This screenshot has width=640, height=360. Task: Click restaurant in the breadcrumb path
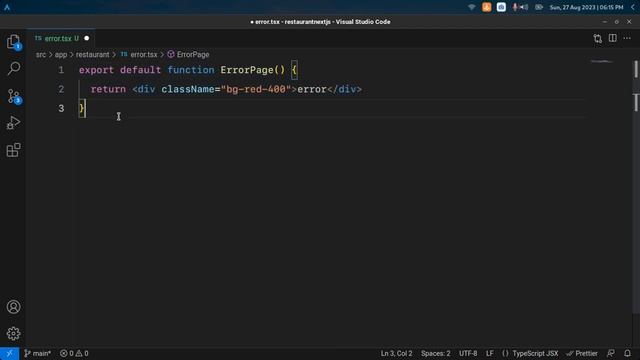pyautogui.click(x=92, y=55)
